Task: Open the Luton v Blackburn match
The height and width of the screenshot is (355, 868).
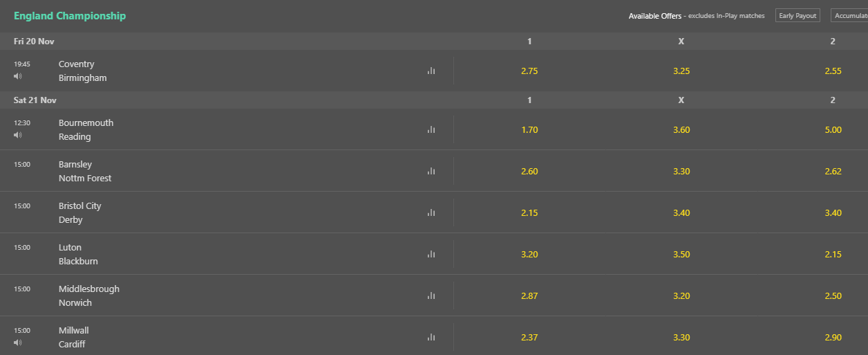Action: point(78,254)
